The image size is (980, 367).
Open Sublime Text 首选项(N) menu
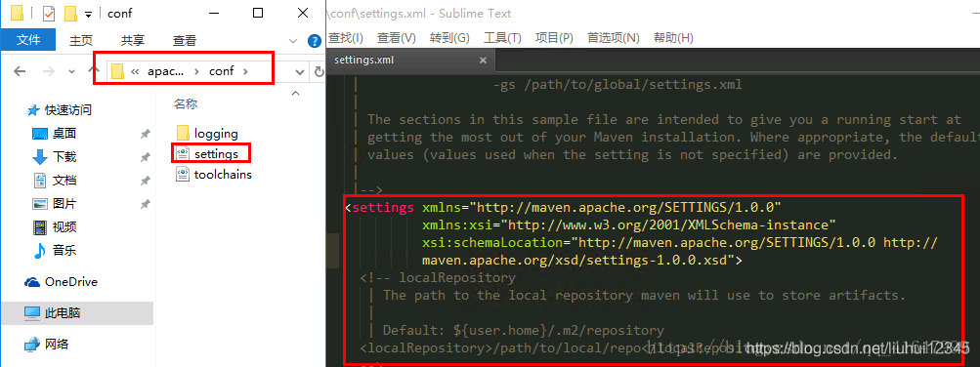tap(614, 38)
